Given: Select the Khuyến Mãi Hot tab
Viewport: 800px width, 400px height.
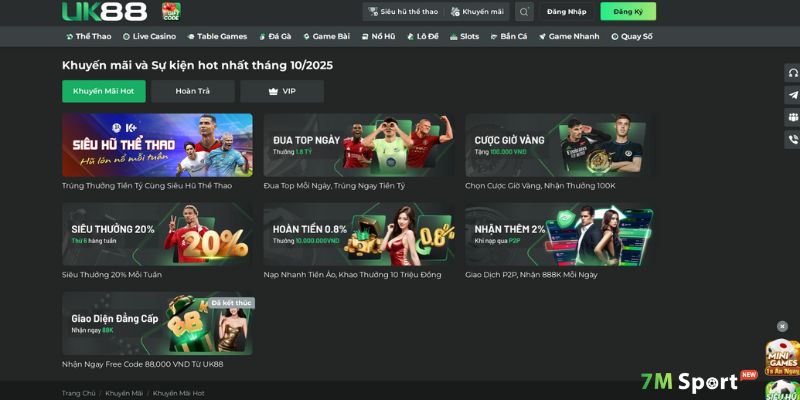Looking at the screenshot, I should 104,91.
